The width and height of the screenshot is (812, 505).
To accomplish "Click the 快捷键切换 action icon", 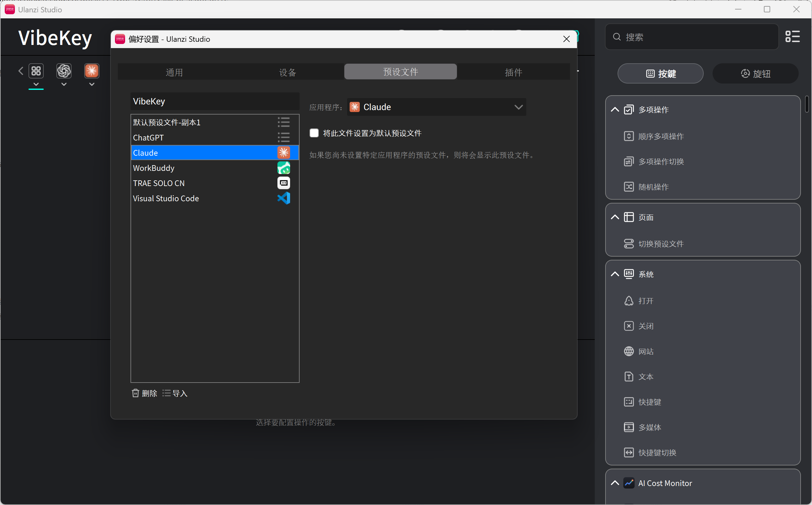I will pos(628,452).
